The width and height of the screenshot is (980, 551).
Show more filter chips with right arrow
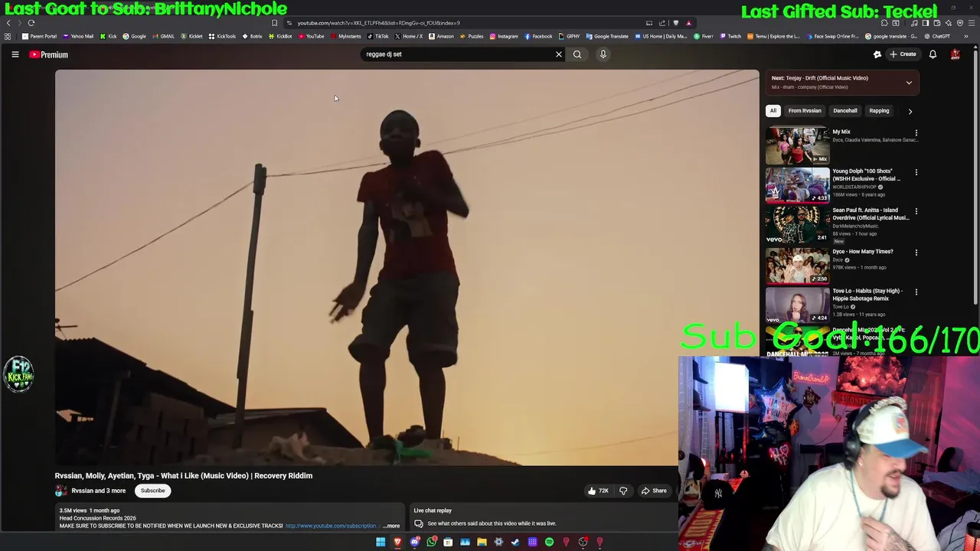point(910,111)
